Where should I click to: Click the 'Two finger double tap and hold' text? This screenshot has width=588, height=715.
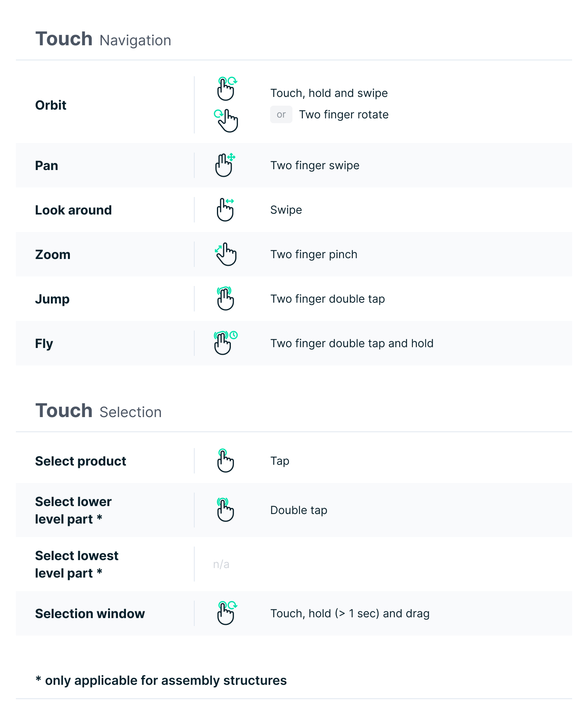(352, 343)
